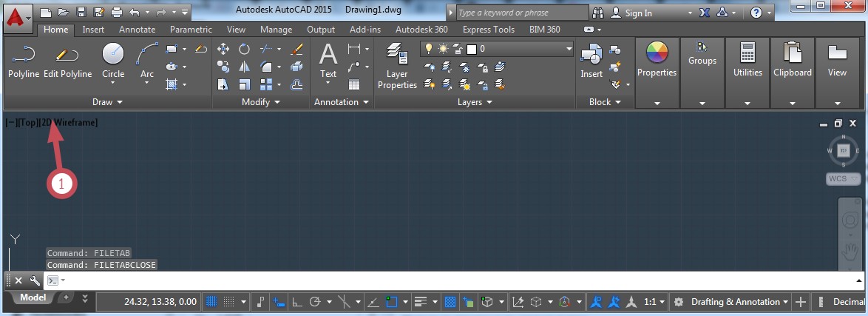Click the Stretch tool icon

223,85
